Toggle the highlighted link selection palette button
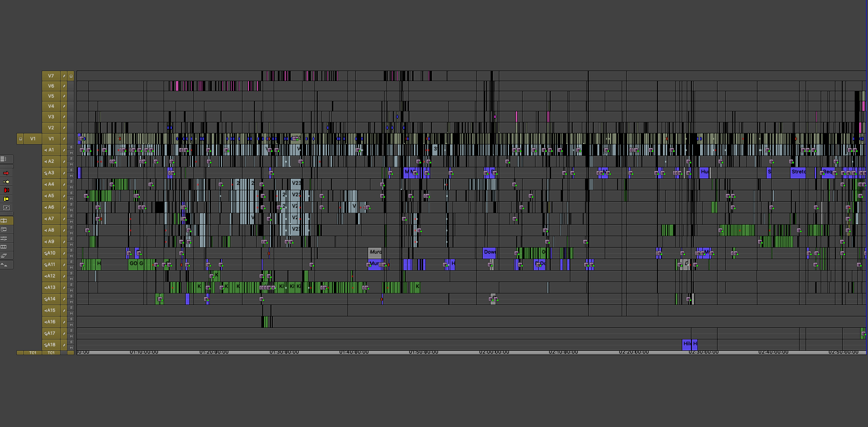Image resolution: width=868 pixels, height=427 pixels. tap(6, 221)
